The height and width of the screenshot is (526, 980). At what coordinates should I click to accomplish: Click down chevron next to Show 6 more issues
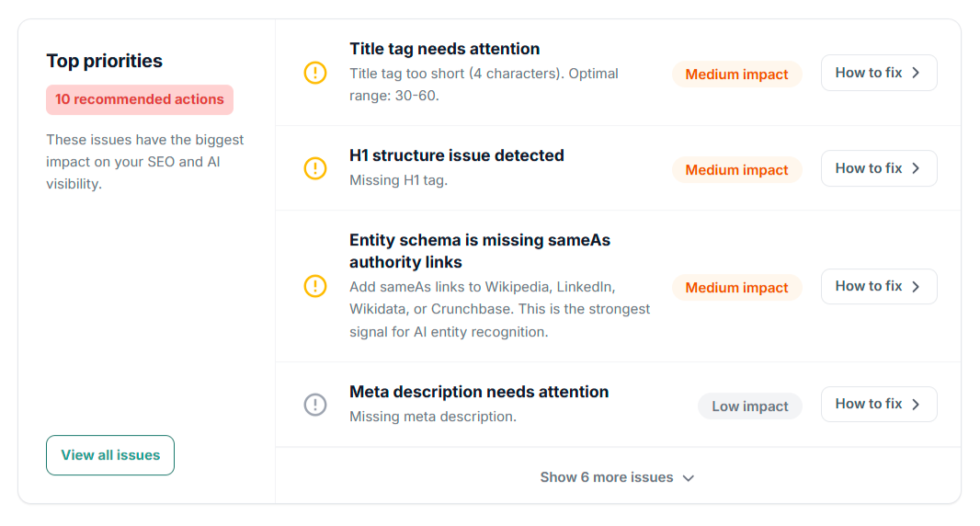(689, 478)
